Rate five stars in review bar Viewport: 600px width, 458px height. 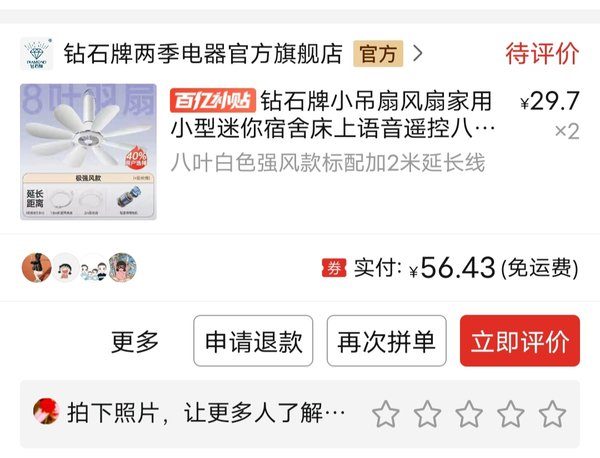pos(552,414)
